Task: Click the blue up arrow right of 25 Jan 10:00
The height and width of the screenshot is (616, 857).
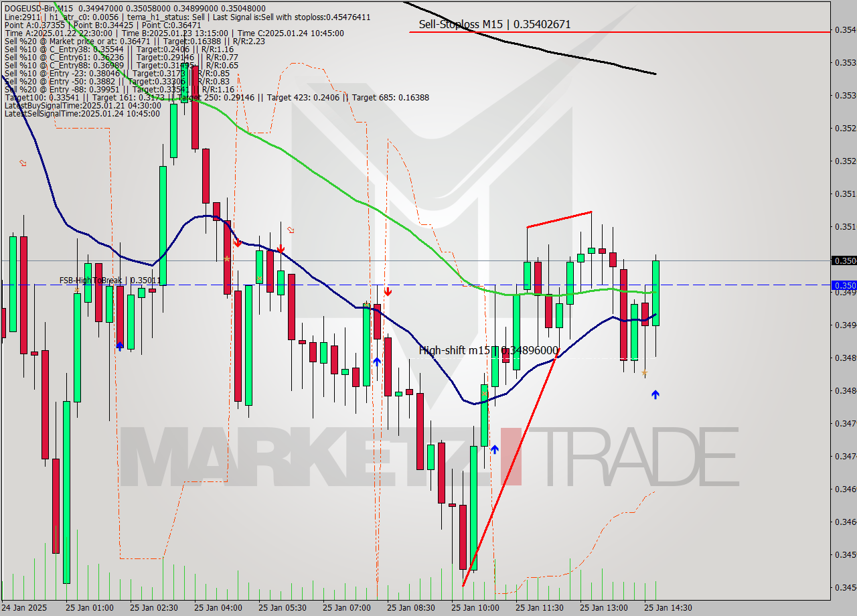Action: click(495, 449)
